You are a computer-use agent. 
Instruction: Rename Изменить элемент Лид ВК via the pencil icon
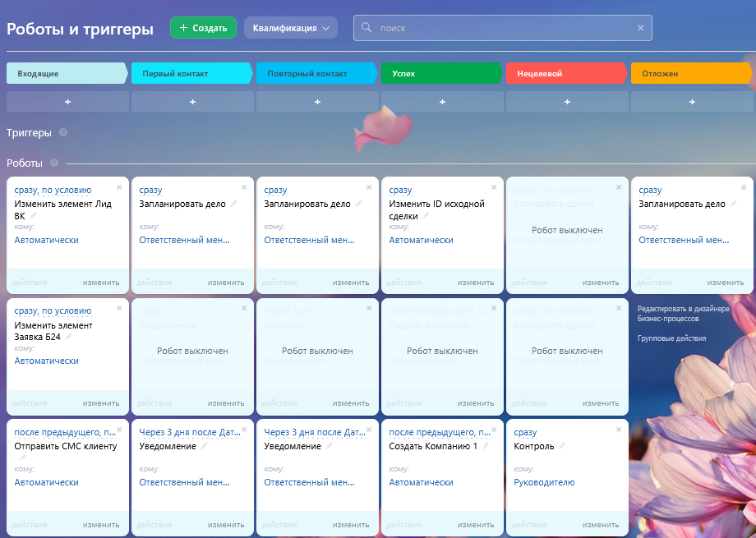click(32, 217)
